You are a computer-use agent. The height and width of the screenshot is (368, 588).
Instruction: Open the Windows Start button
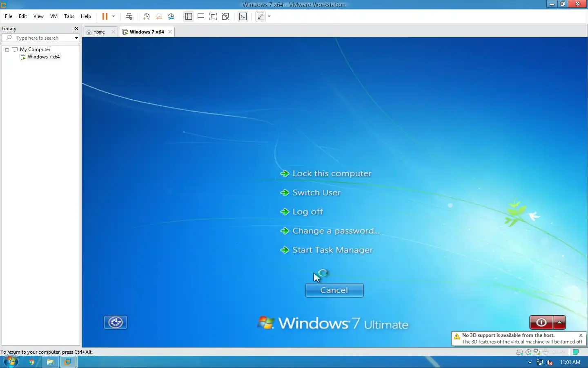[x=11, y=361]
